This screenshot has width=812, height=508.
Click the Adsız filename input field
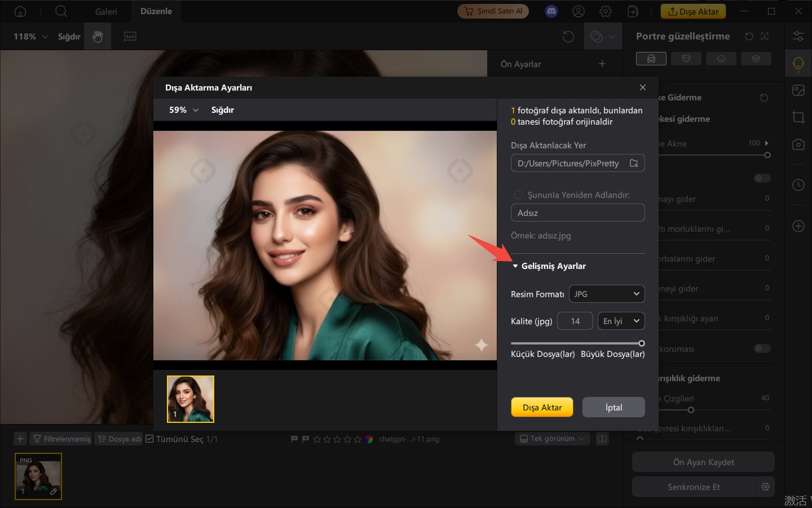577,213
